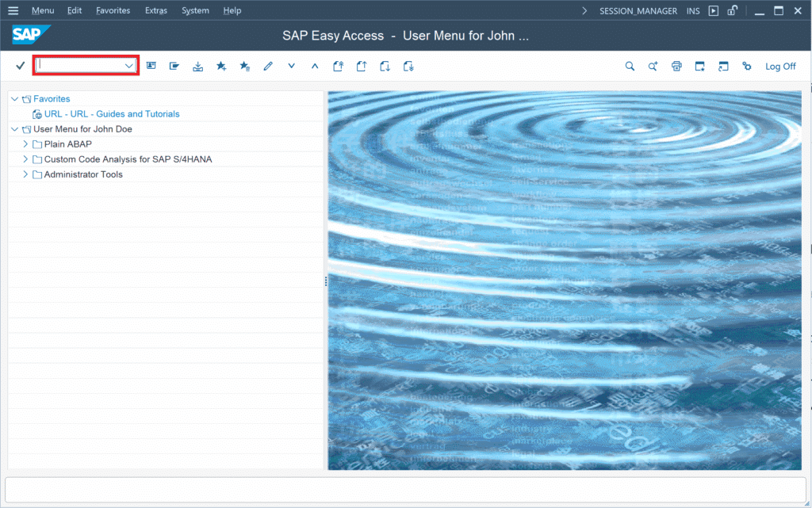
Task: Click the download tray toolbar icon
Action: (198, 67)
